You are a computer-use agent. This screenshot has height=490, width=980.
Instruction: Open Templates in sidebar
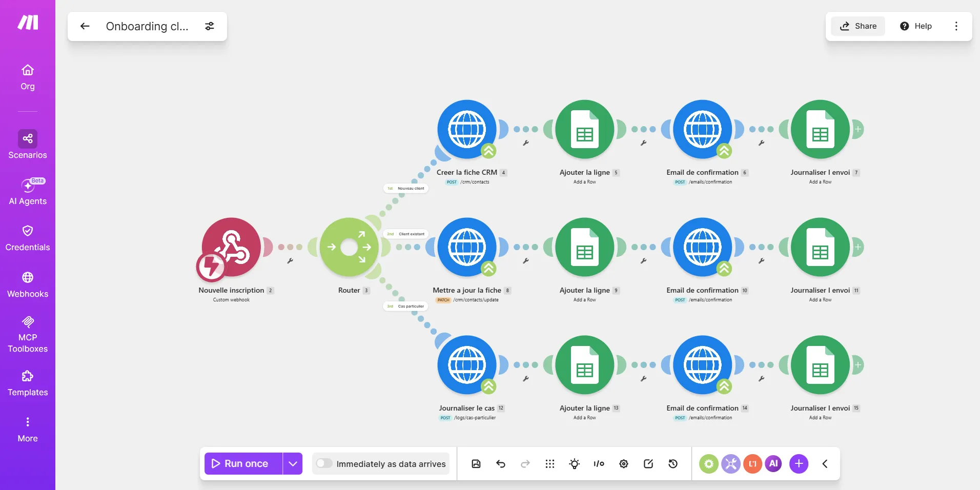(x=28, y=383)
